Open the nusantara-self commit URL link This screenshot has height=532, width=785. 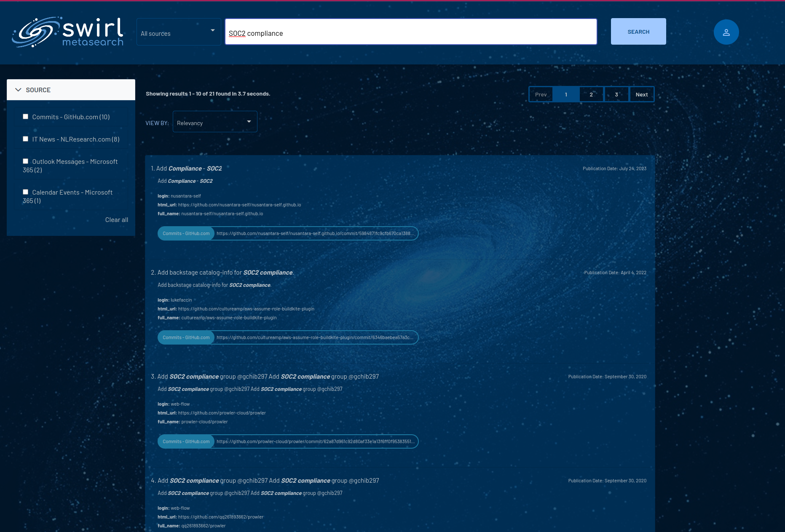(315, 233)
